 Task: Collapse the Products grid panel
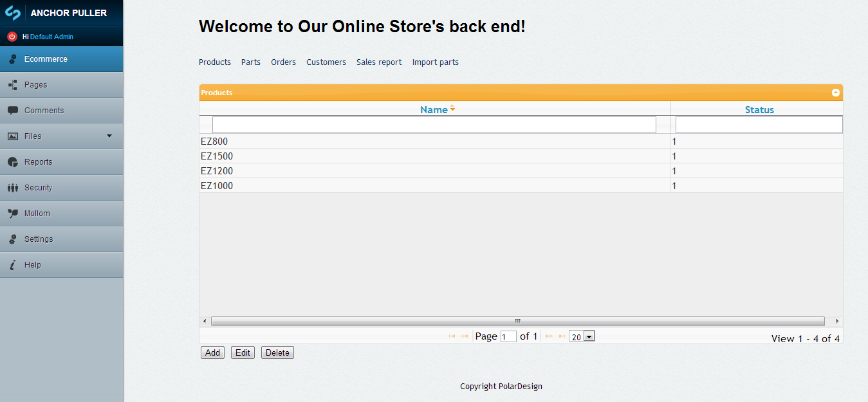835,93
